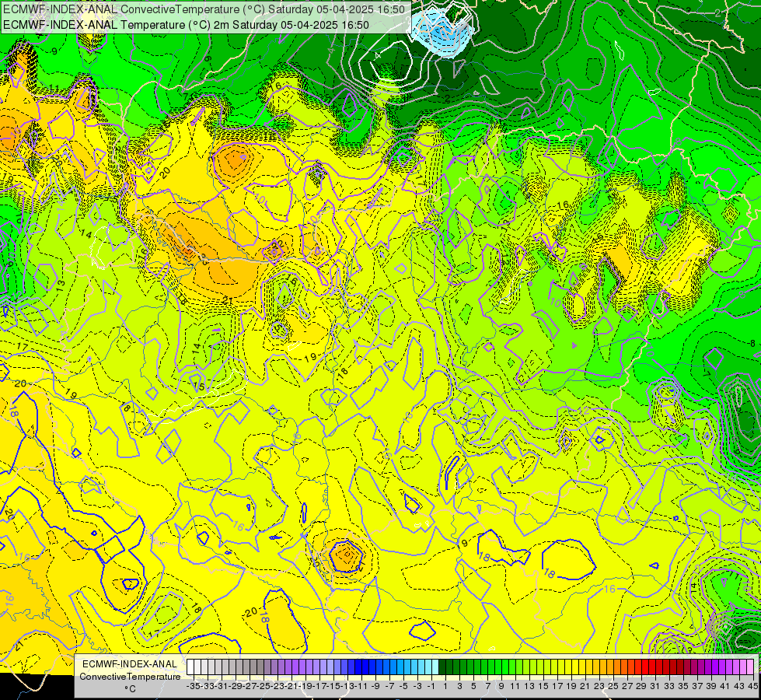The width and height of the screenshot is (761, 700).
Task: Click the 21 legend scale value
Action: click(x=586, y=686)
